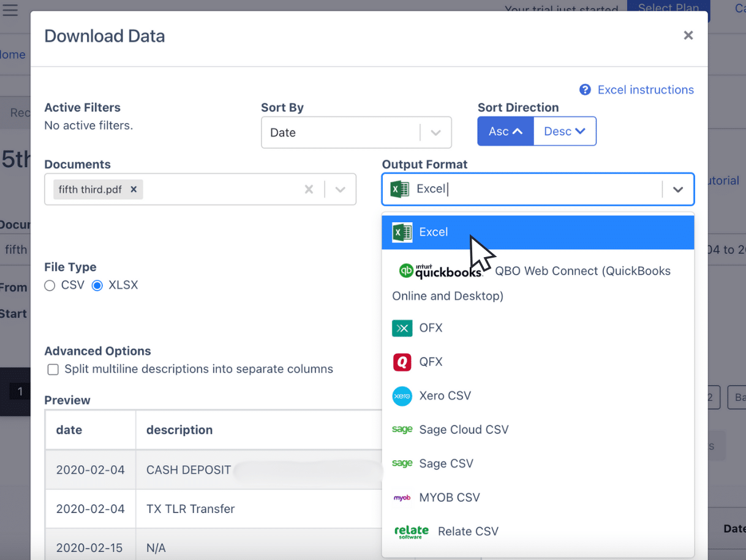Click the MYOB logo icon
The width and height of the screenshot is (746, 560).
tap(402, 498)
